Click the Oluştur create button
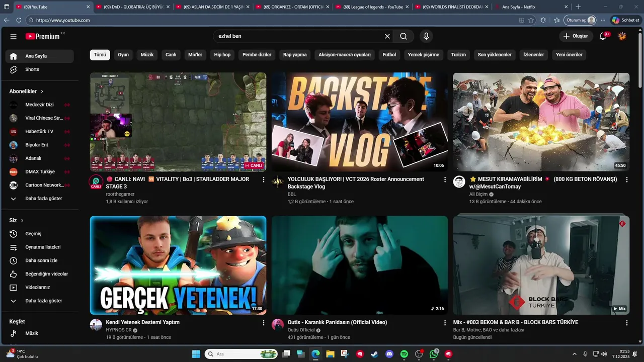The width and height of the screenshot is (644, 362). point(576,36)
